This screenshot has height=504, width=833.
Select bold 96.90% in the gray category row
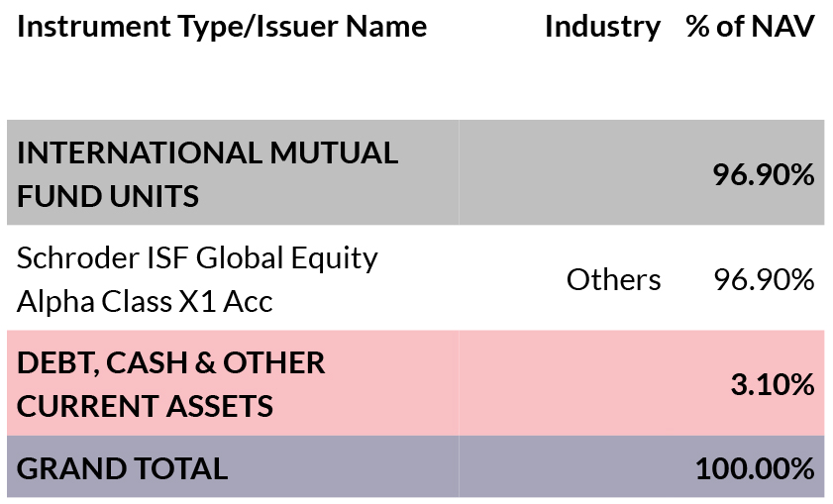point(763,176)
